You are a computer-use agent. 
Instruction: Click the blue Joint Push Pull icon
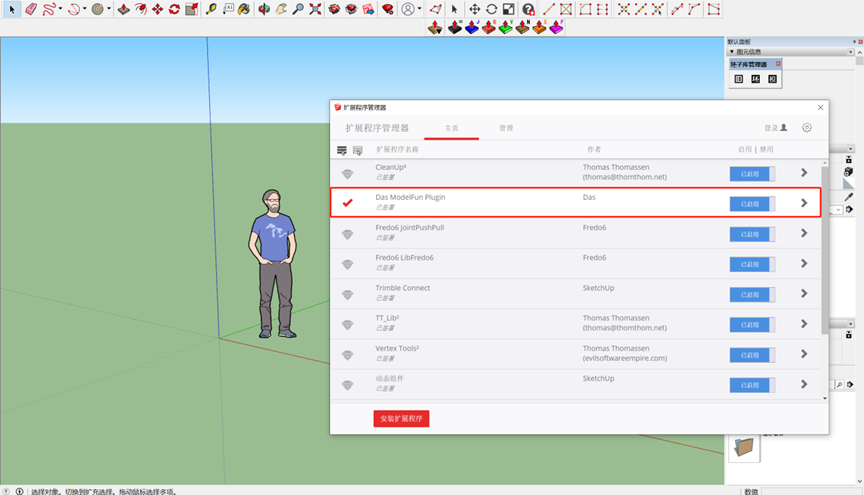click(472, 27)
